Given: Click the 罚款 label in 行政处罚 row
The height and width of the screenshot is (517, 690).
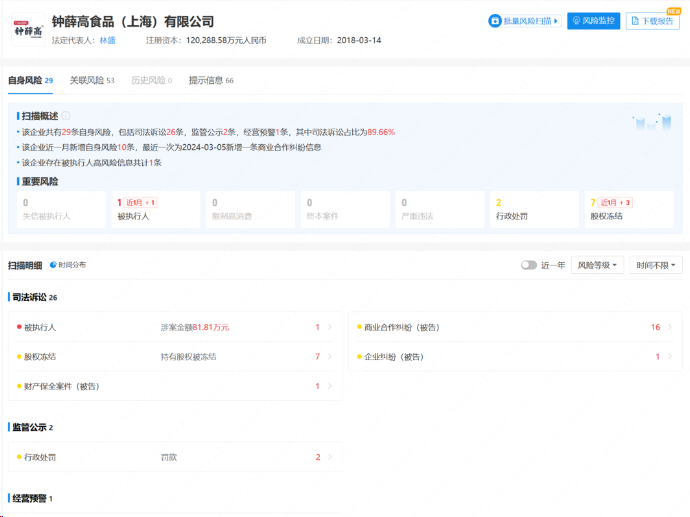Looking at the screenshot, I should [169, 458].
